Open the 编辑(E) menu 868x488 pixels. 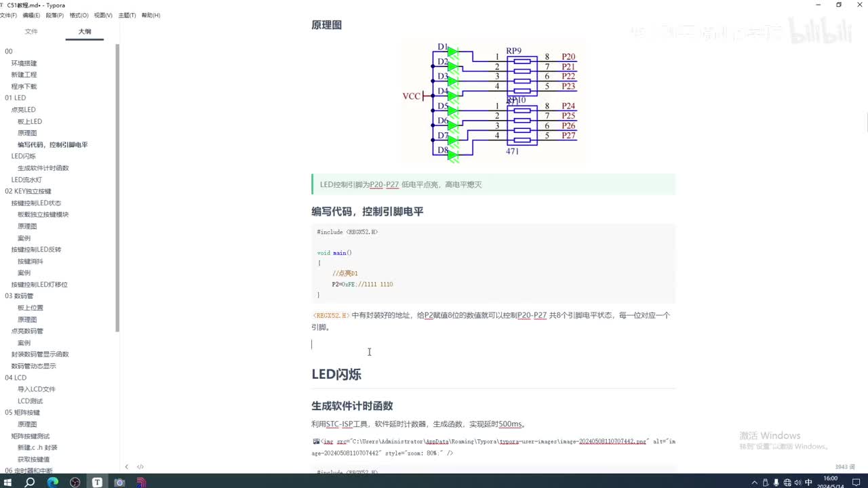(31, 15)
